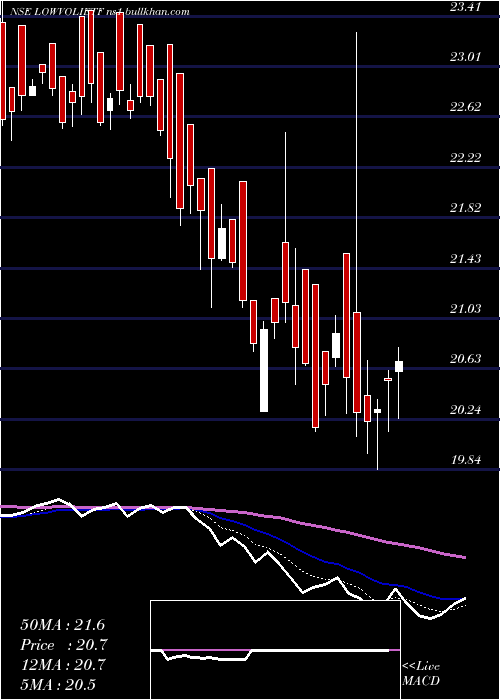Click the 21.03 price axis label

click(x=465, y=309)
